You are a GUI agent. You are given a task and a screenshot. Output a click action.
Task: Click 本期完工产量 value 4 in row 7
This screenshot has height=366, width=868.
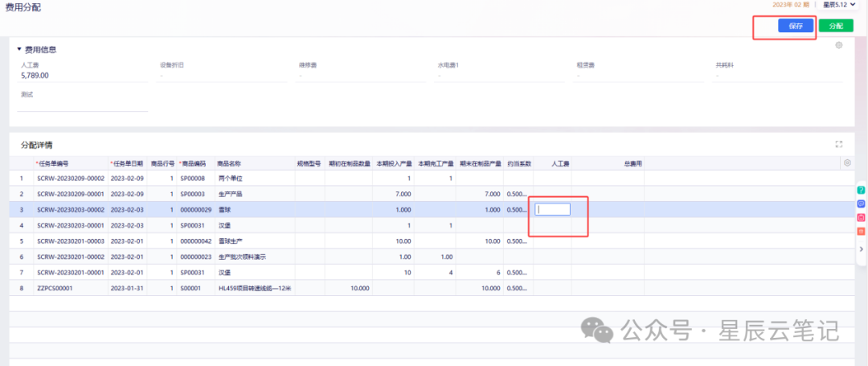(x=451, y=273)
